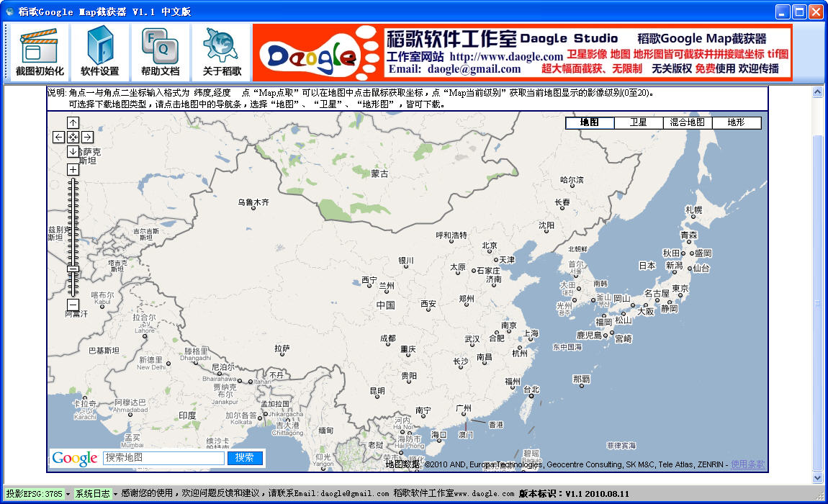Click 哈尔滨 city label on map
Image resolution: width=828 pixels, height=504 pixels.
coord(572,179)
